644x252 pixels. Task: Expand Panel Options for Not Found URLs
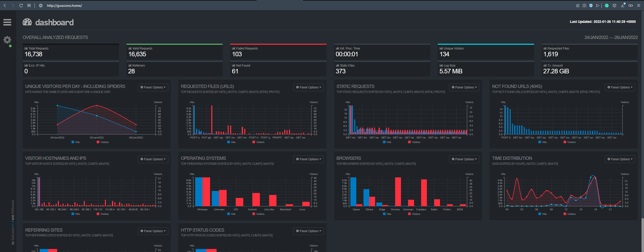(x=620, y=87)
